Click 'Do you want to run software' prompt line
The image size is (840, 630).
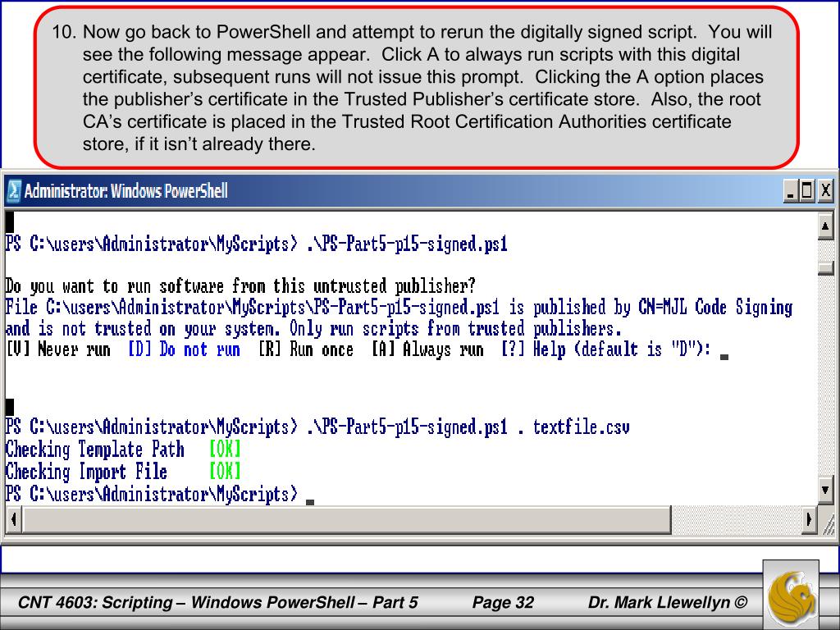point(240,286)
